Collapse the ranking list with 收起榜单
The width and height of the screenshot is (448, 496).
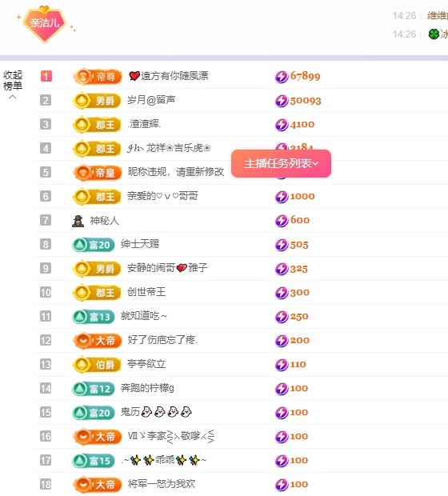point(13,85)
